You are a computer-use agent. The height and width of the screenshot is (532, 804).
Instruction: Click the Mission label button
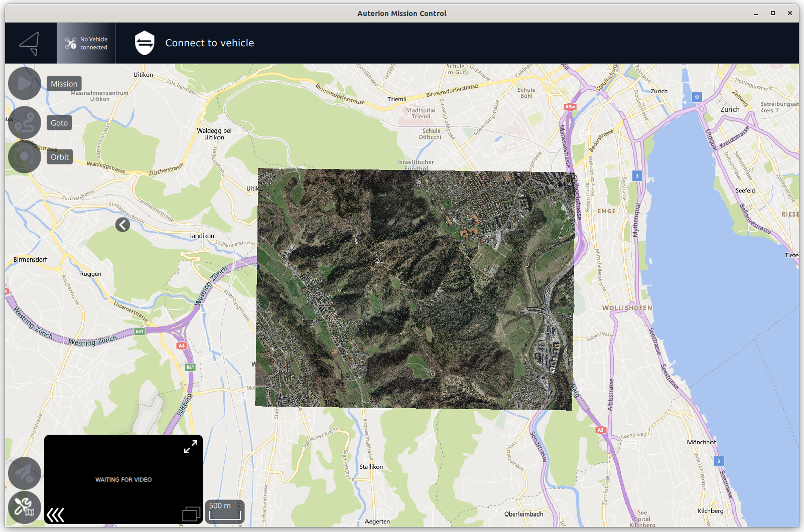point(64,84)
